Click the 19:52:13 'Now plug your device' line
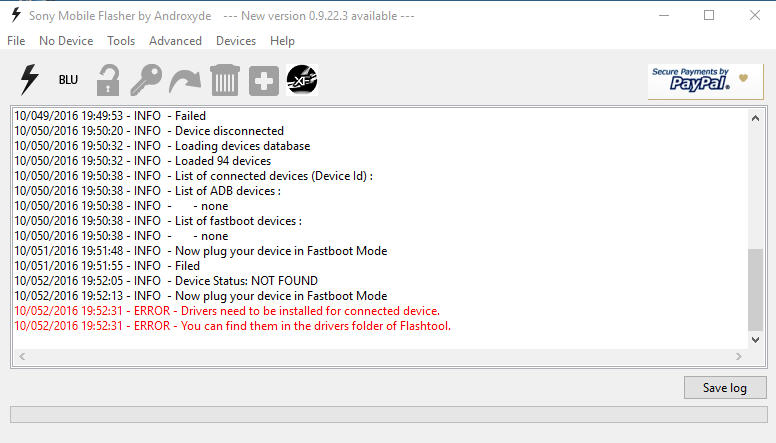The height and width of the screenshot is (443, 776). 200,296
